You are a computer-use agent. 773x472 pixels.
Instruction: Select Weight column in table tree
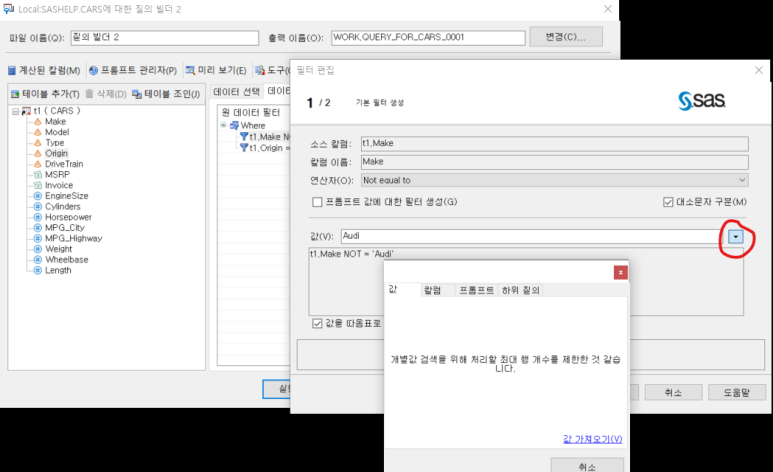point(59,249)
